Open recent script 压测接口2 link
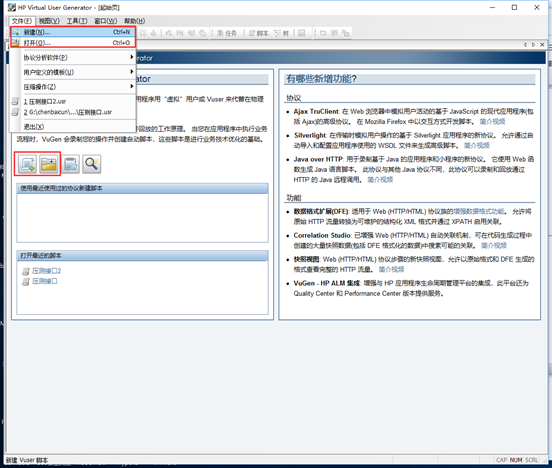 (46, 271)
